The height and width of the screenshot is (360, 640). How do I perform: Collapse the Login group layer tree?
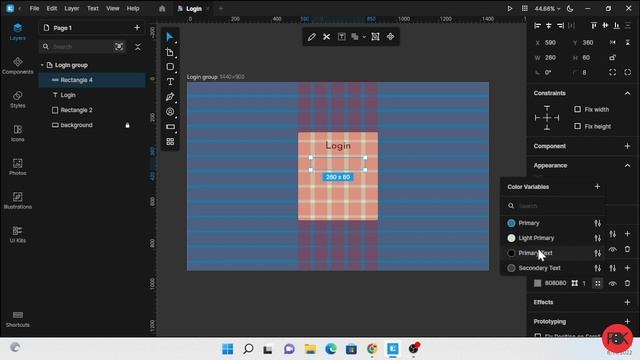[42, 65]
